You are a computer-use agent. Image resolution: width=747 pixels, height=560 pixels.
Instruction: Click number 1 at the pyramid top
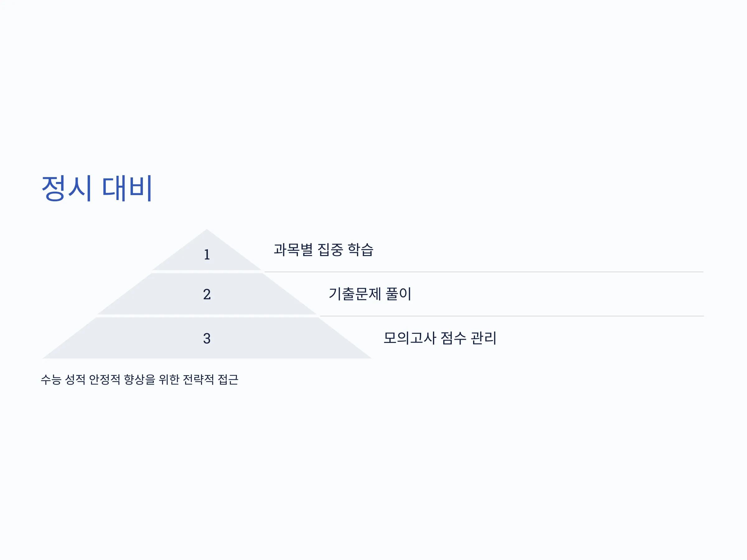point(207,254)
